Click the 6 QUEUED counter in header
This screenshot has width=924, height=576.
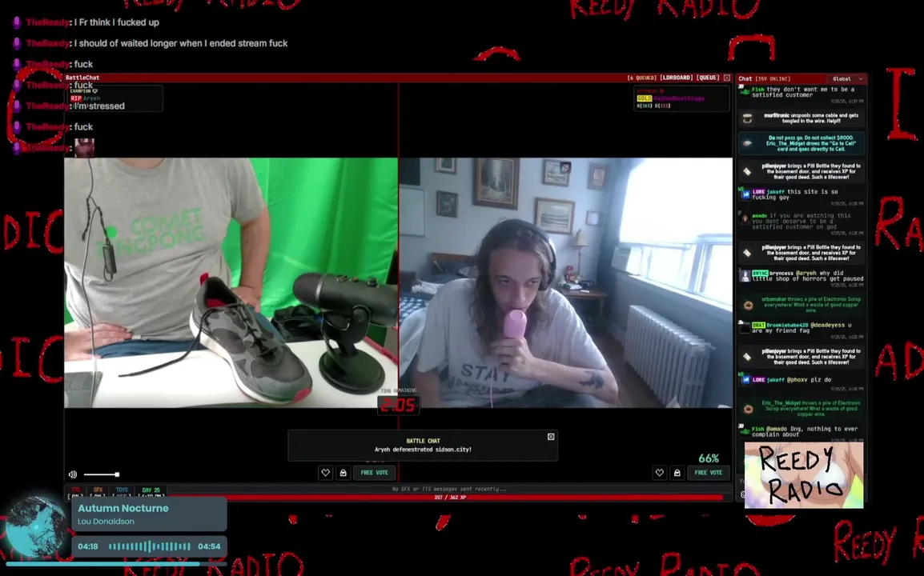tap(641, 78)
